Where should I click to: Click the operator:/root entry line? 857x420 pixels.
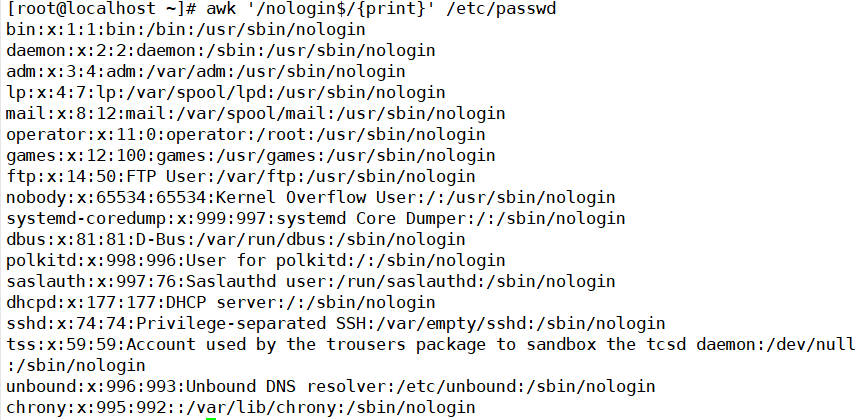tap(246, 135)
